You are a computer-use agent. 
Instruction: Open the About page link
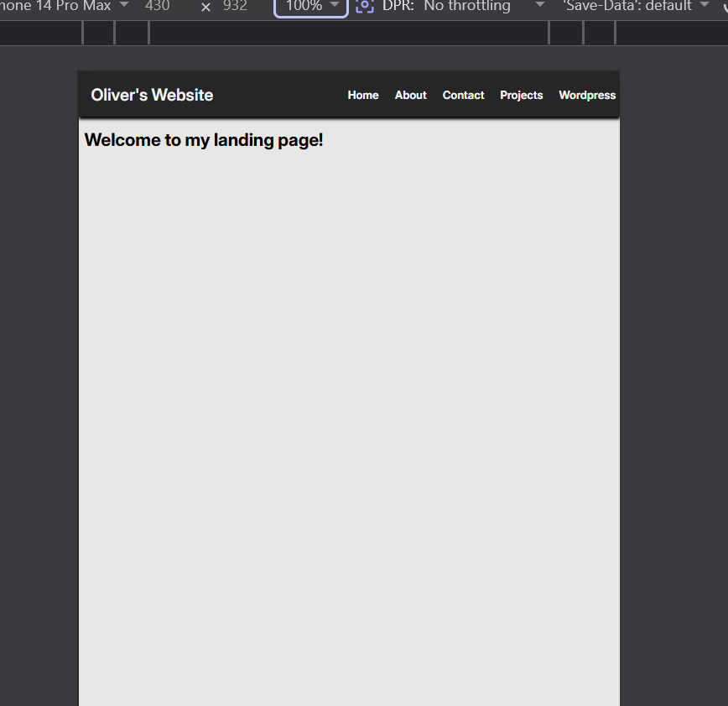tap(411, 95)
